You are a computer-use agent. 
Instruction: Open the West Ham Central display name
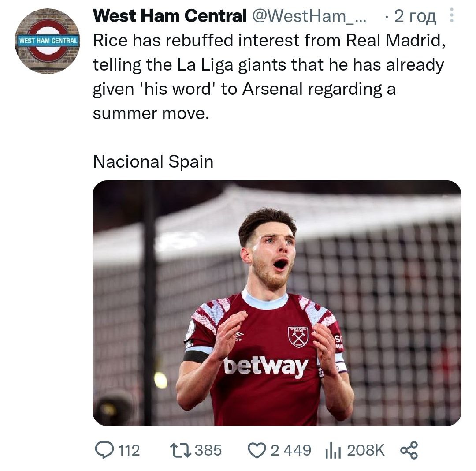coord(170,17)
